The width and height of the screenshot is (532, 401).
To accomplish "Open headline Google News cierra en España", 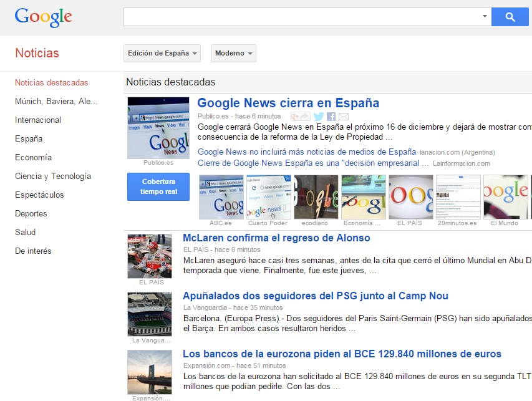I will point(288,103).
